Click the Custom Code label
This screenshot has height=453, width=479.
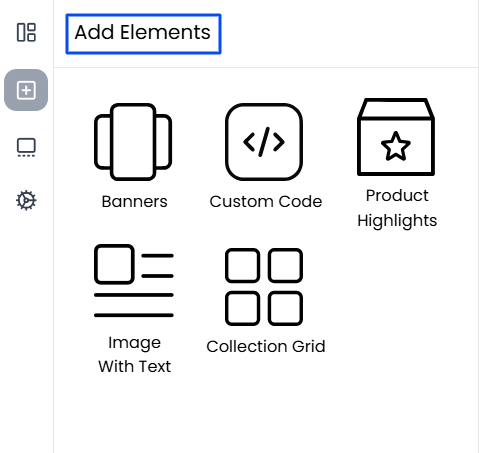click(x=266, y=201)
